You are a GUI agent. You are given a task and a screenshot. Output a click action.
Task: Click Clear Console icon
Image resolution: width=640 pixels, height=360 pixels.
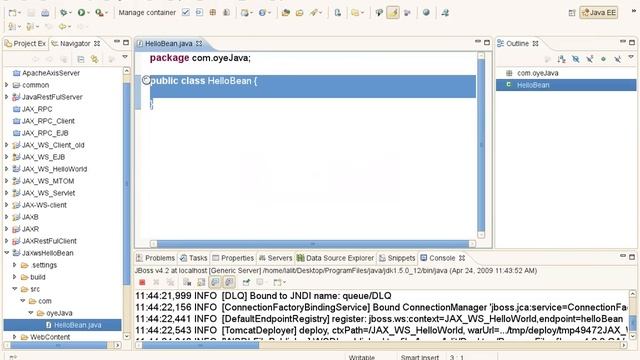[187, 282]
